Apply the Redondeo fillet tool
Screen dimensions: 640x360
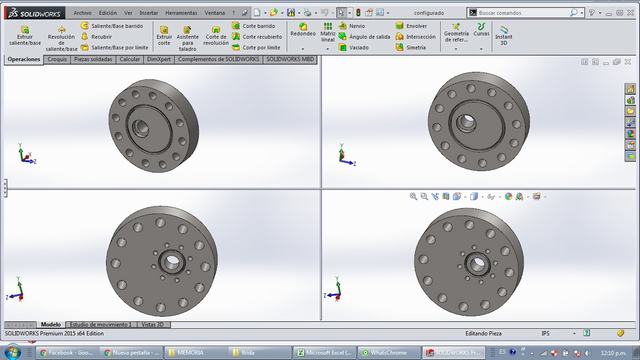point(303,30)
